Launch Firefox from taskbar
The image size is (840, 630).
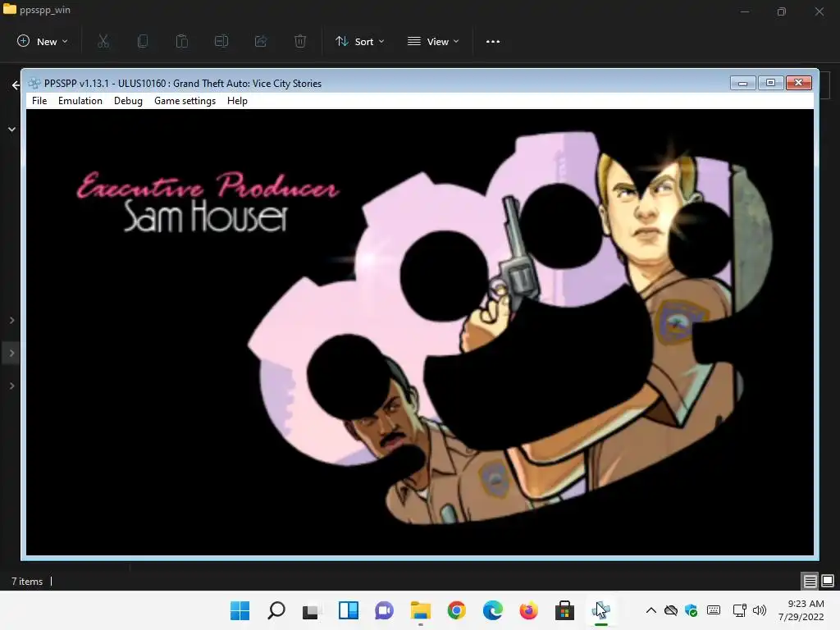[x=528, y=610]
